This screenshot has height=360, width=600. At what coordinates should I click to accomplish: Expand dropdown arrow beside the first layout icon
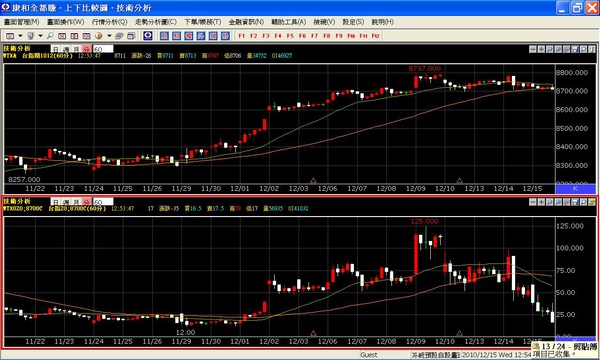click(20, 36)
